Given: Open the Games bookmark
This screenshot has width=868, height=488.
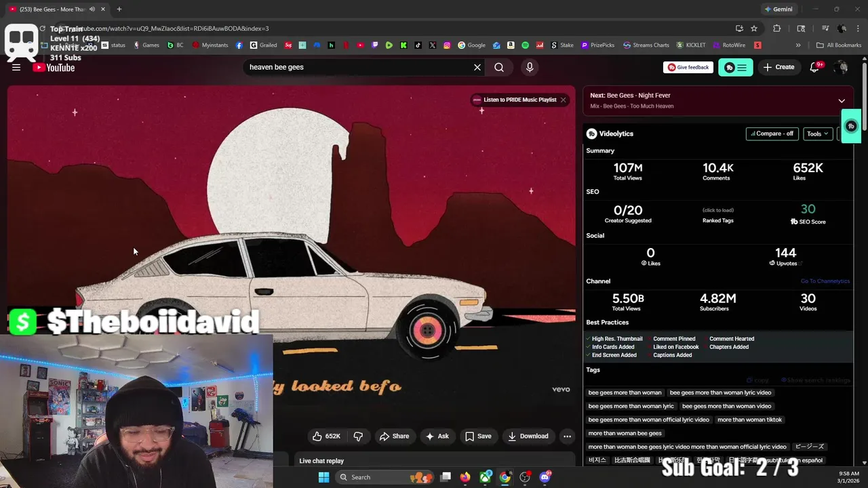Looking at the screenshot, I should (146, 45).
